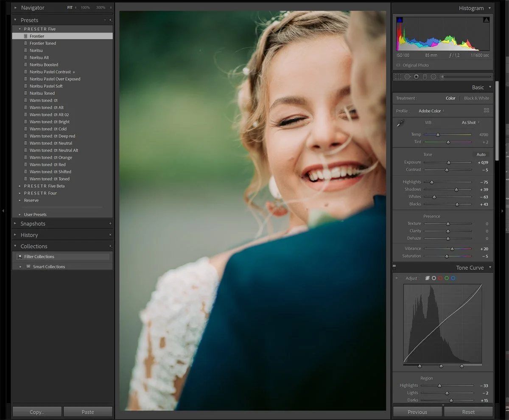Viewport: 509px width, 420px height.
Task: Switch treatment to Black & White
Action: [476, 98]
